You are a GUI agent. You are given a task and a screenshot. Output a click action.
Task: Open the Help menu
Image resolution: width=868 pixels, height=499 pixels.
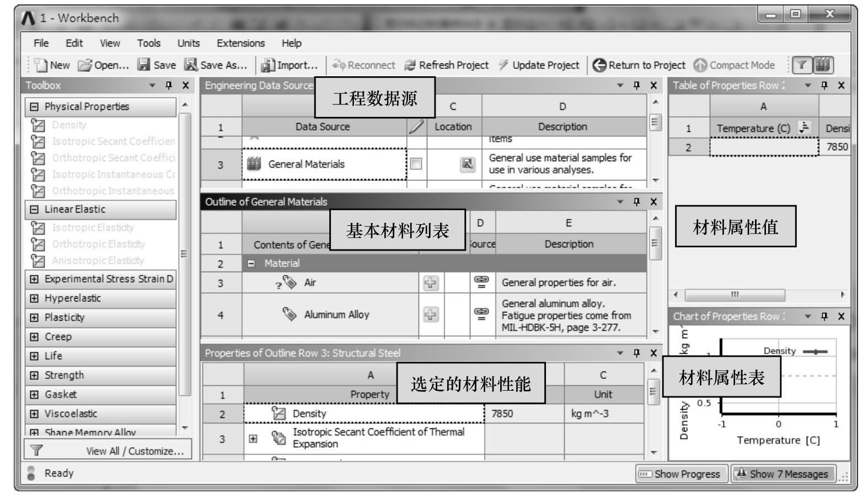pos(292,43)
